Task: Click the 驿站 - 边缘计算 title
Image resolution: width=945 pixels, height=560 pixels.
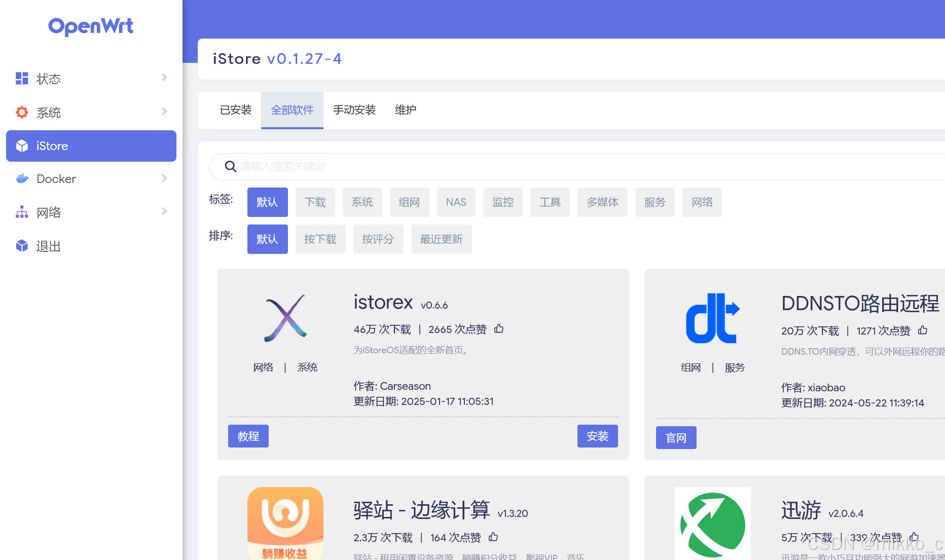Action: 422,510
